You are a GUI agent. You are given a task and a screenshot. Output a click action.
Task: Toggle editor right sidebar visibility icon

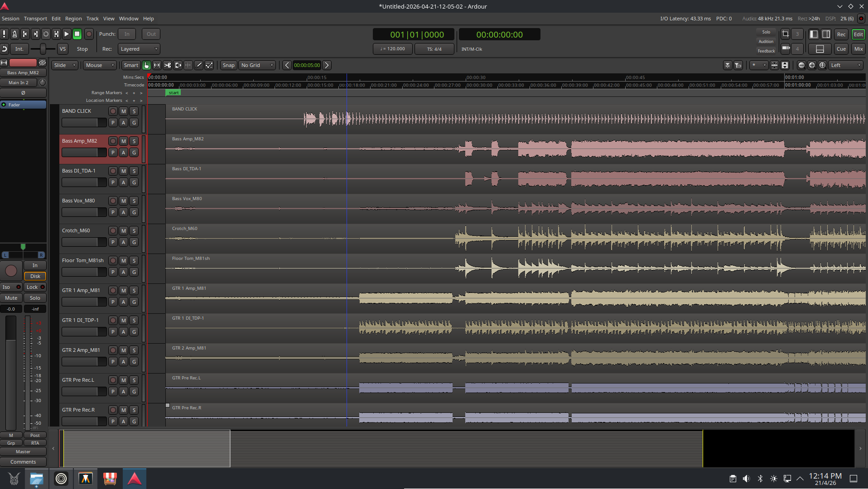(826, 34)
